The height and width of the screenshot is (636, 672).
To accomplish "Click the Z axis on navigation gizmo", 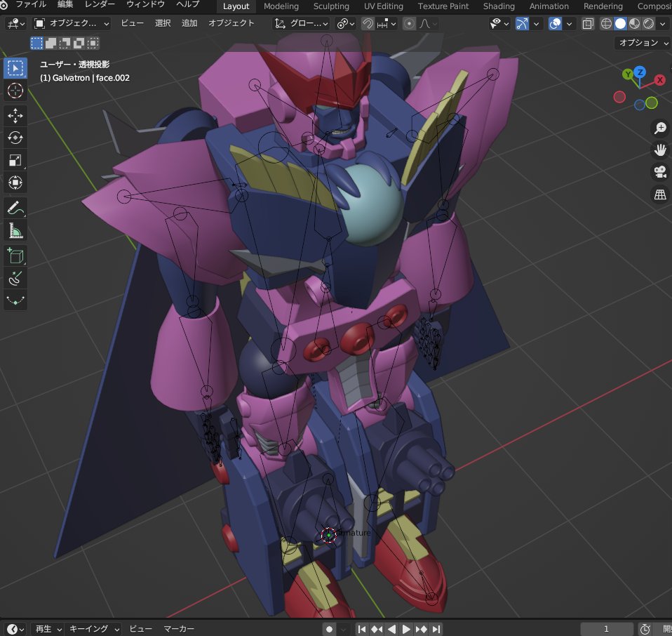I will (x=640, y=72).
